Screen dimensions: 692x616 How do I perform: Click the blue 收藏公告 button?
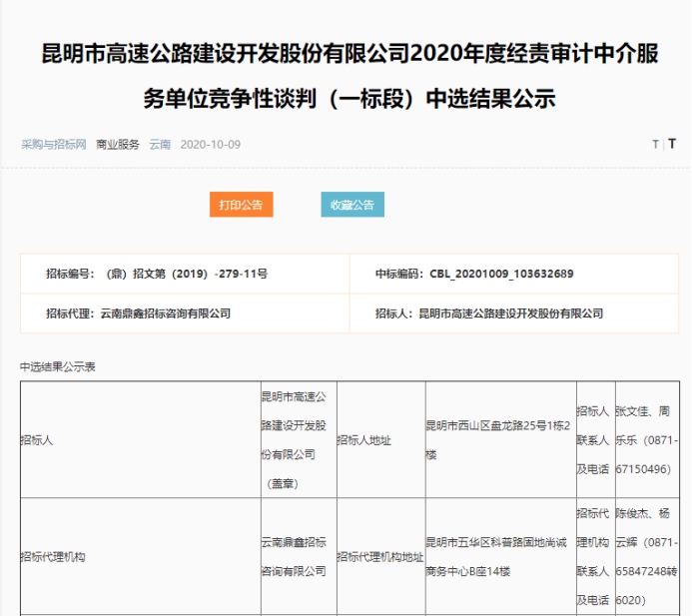click(352, 205)
